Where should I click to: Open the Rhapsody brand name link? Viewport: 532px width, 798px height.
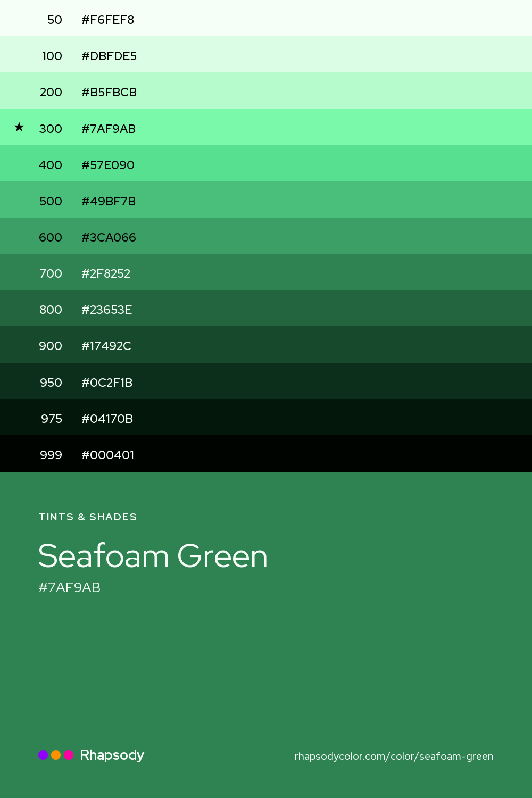[112, 755]
